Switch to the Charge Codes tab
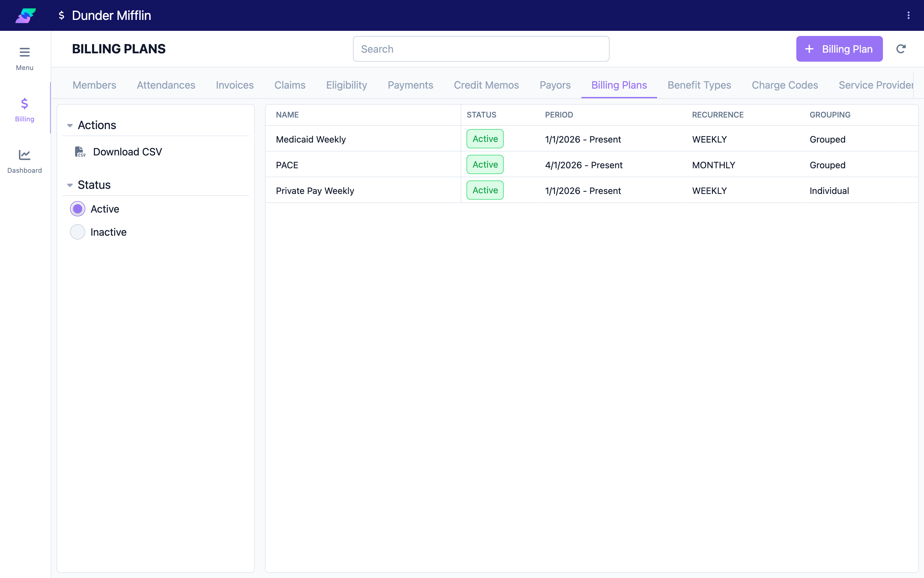Image resolution: width=924 pixels, height=578 pixels. coord(785,85)
